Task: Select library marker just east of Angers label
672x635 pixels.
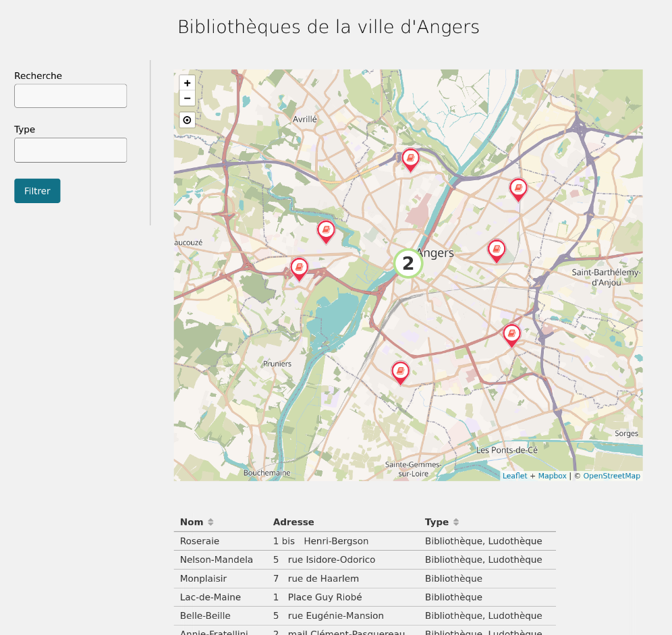Action: pos(497,251)
